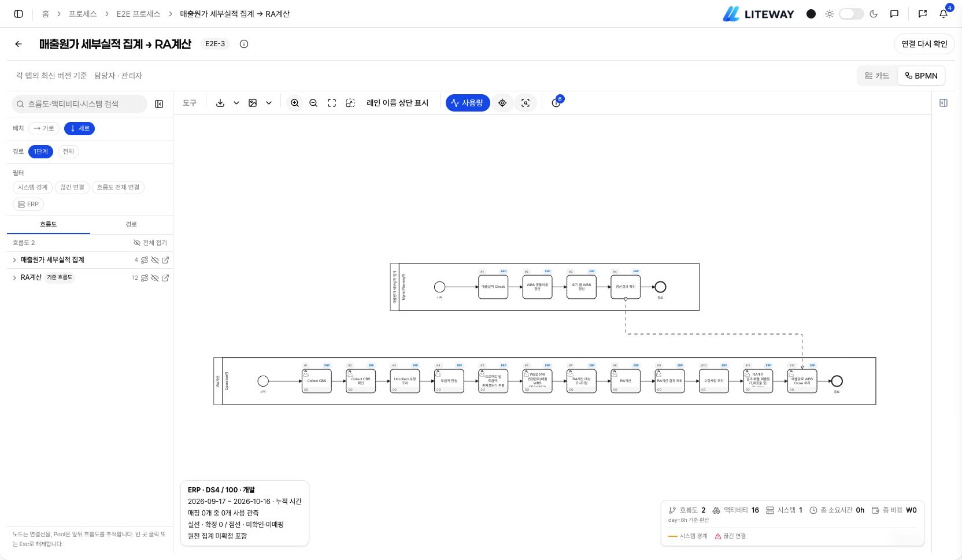Click the path icon on RA계산 row
This screenshot has width=962, height=560.
click(145, 278)
